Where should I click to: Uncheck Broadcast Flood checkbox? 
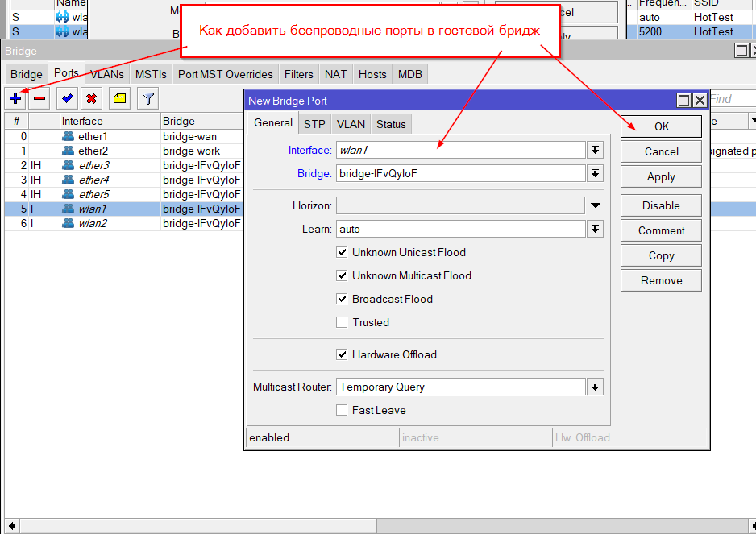point(342,299)
